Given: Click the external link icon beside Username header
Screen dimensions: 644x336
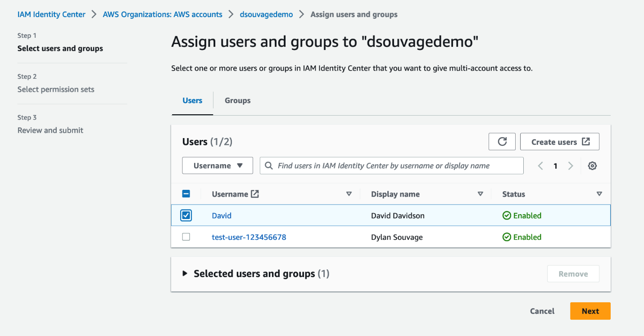Looking at the screenshot, I should point(254,193).
